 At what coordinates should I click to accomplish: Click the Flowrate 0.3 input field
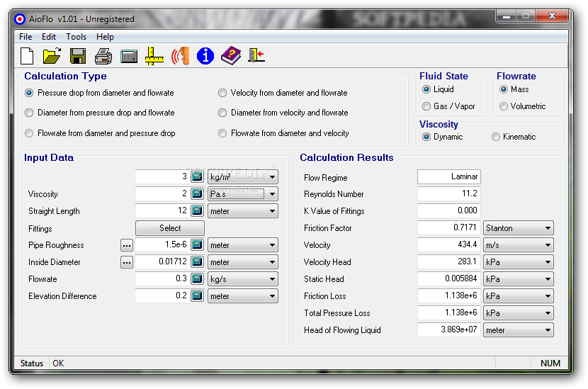tap(162, 278)
